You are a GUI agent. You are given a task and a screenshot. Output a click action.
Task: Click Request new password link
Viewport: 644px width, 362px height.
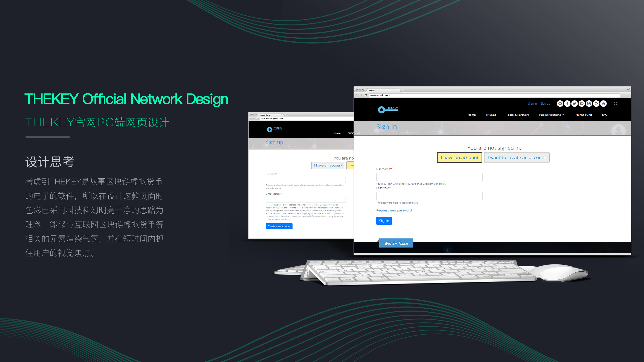393,210
